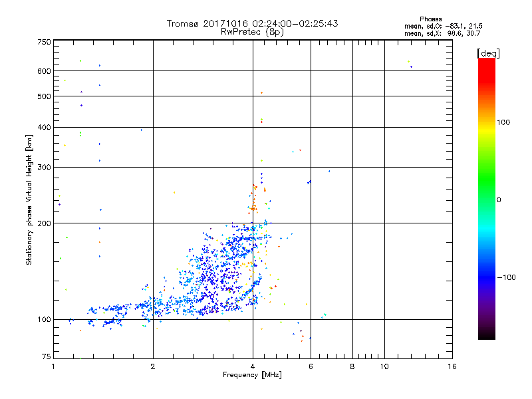The image size is (532, 399).
Task: Click the y-axis tick label '600'
Action: click(44, 71)
